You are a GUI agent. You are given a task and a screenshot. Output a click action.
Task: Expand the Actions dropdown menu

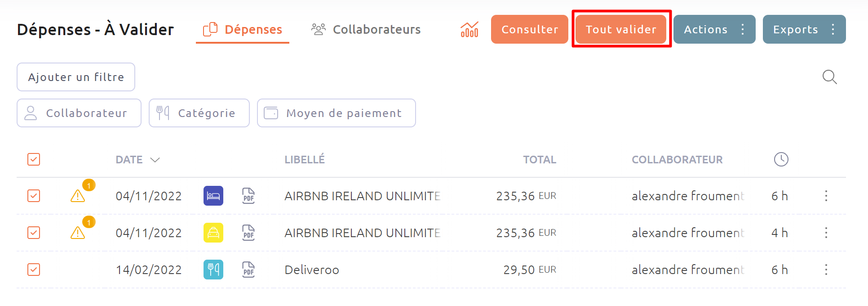(x=714, y=29)
